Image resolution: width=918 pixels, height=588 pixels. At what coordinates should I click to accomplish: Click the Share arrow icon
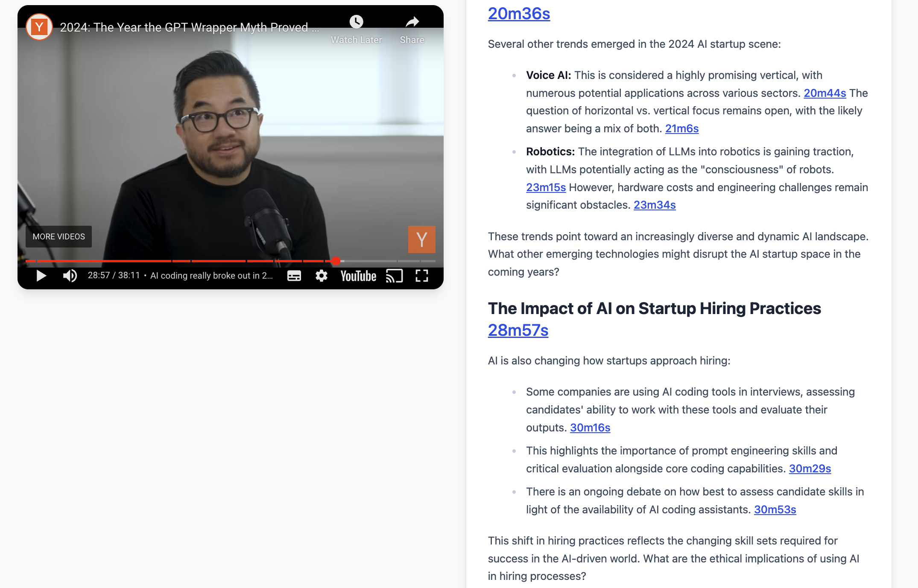point(412,22)
